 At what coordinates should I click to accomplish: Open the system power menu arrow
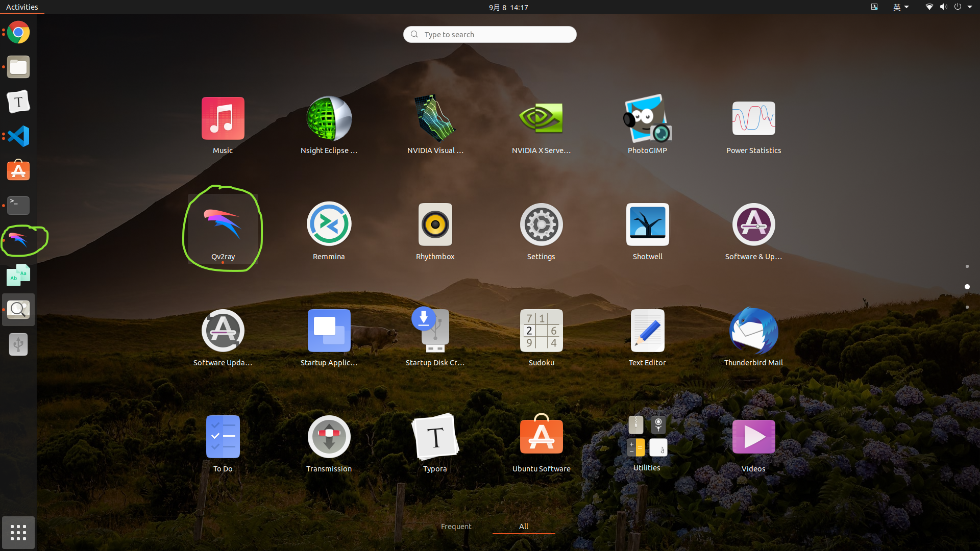(969, 7)
